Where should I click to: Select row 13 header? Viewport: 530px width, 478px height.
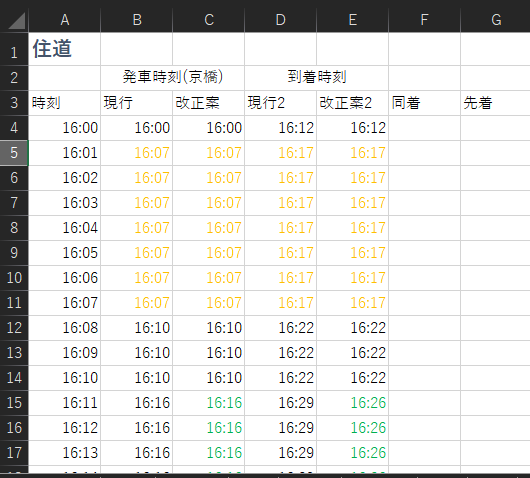(14, 353)
